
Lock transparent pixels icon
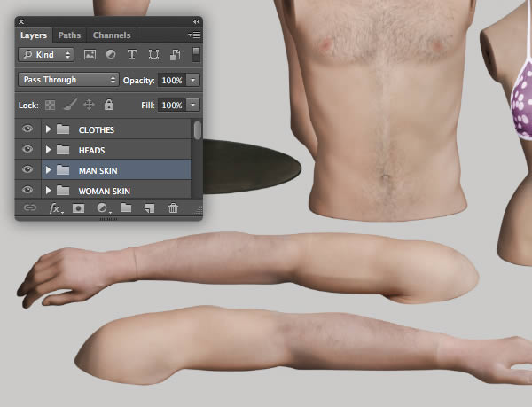tap(51, 105)
